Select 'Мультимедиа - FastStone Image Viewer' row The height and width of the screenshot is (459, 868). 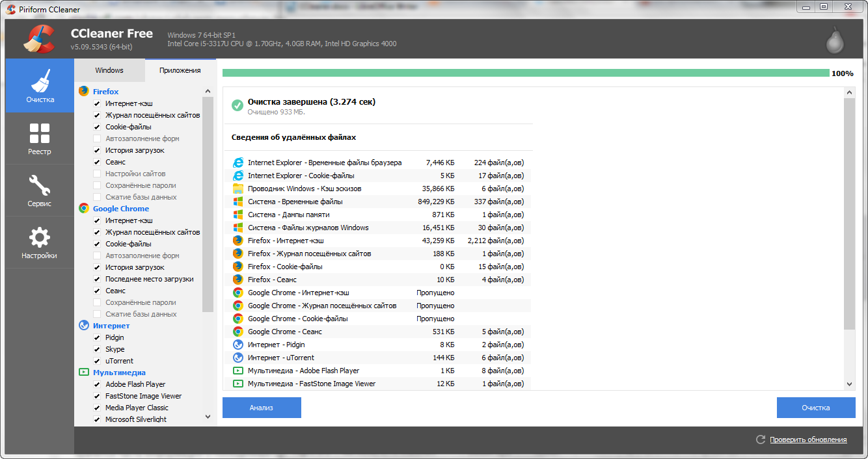[377, 384]
